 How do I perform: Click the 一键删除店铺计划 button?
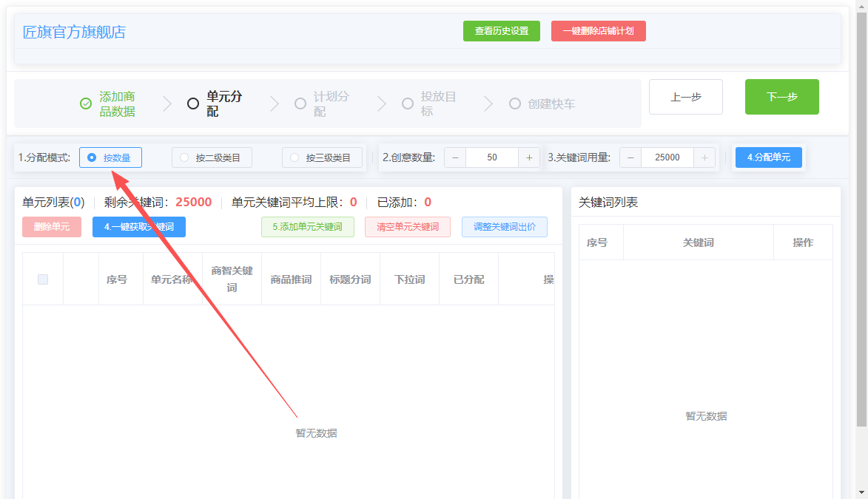point(599,31)
